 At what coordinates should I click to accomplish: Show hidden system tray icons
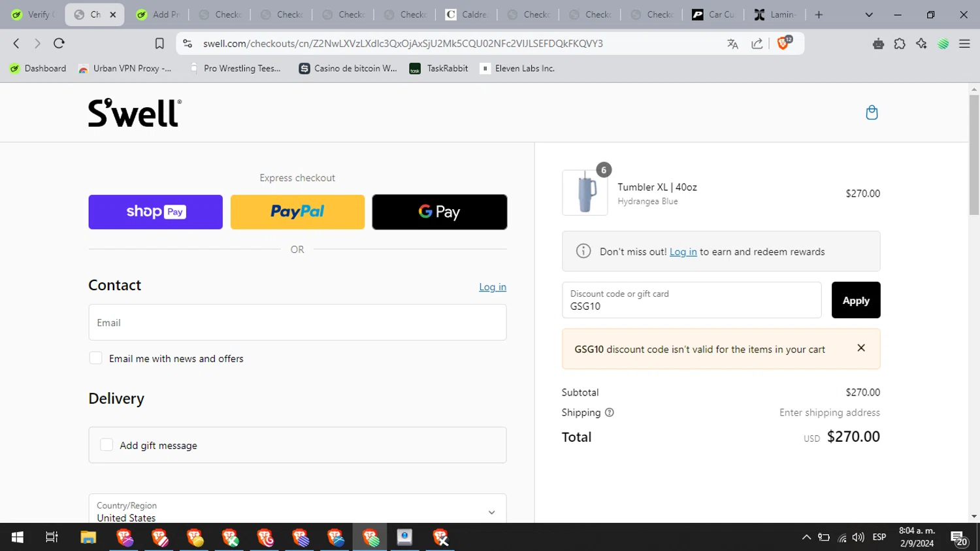click(806, 537)
